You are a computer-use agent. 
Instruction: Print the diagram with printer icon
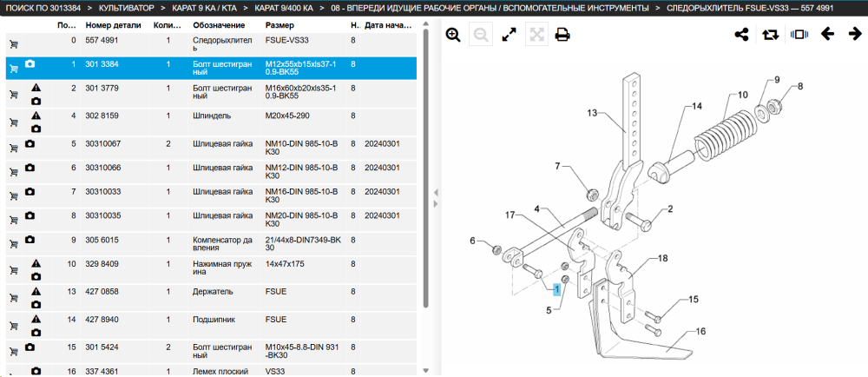point(563,35)
